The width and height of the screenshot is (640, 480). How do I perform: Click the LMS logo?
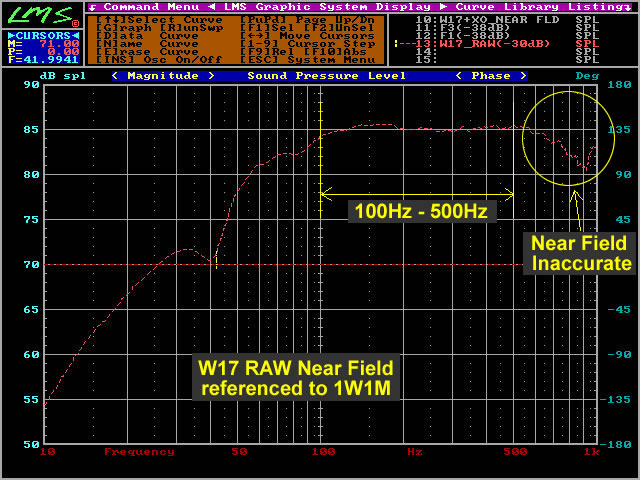pyautogui.click(x=42, y=15)
